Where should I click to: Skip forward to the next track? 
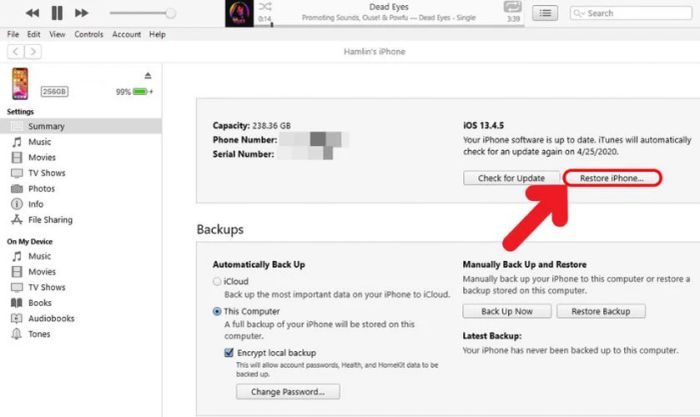click(81, 13)
